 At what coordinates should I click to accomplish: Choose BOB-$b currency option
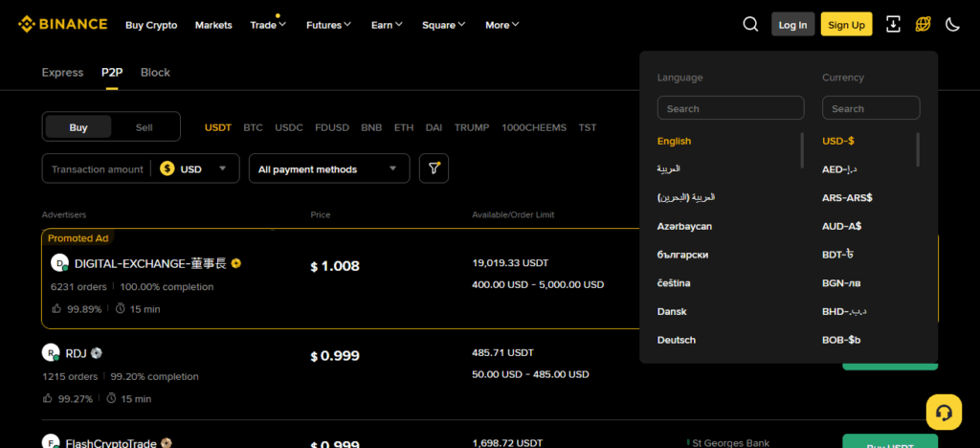tap(841, 340)
